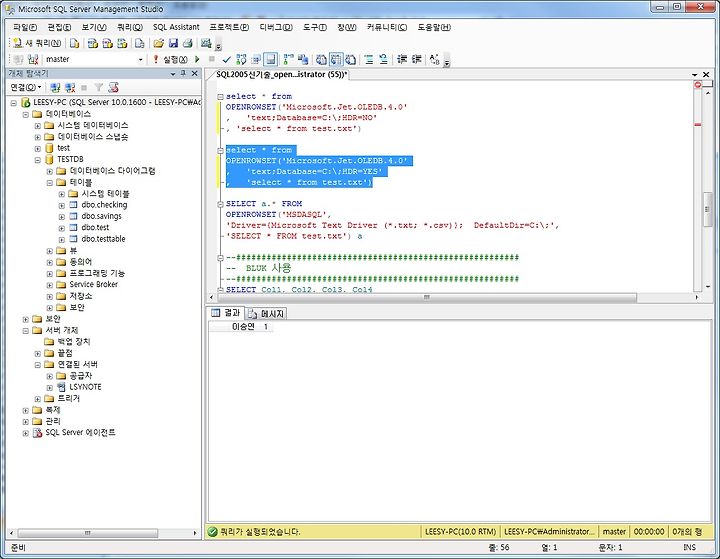Click the Open File folder icon
Image resolution: width=720 pixels, height=559 pixels.
point(158,43)
